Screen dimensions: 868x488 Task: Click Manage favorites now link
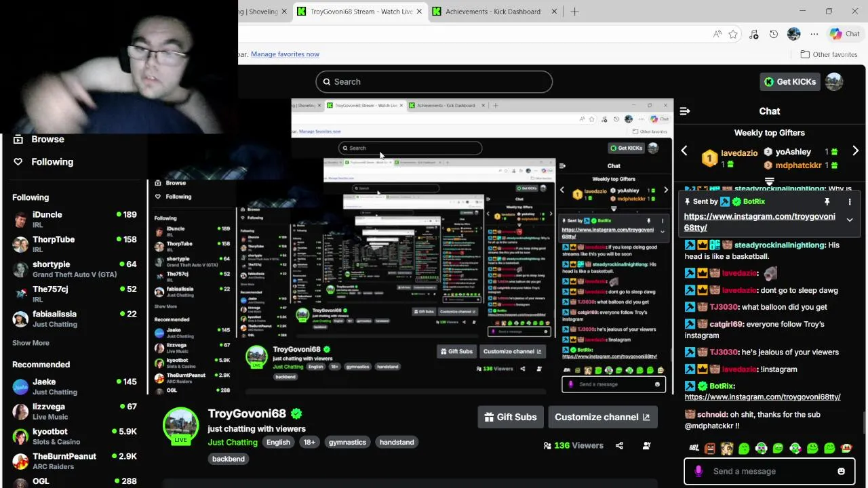[x=285, y=54]
